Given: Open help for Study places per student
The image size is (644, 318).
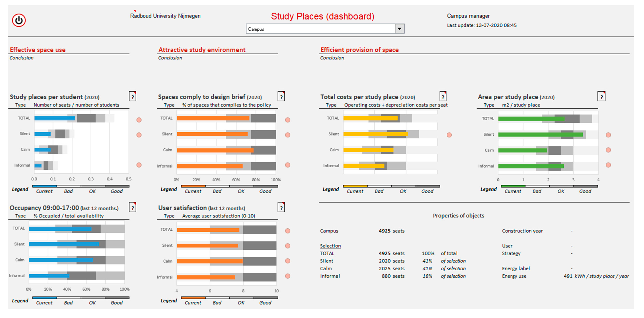Looking at the screenshot, I should coord(133,96).
